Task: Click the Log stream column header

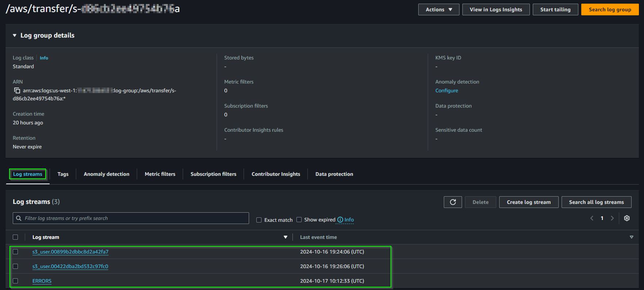Action: [x=46, y=237]
